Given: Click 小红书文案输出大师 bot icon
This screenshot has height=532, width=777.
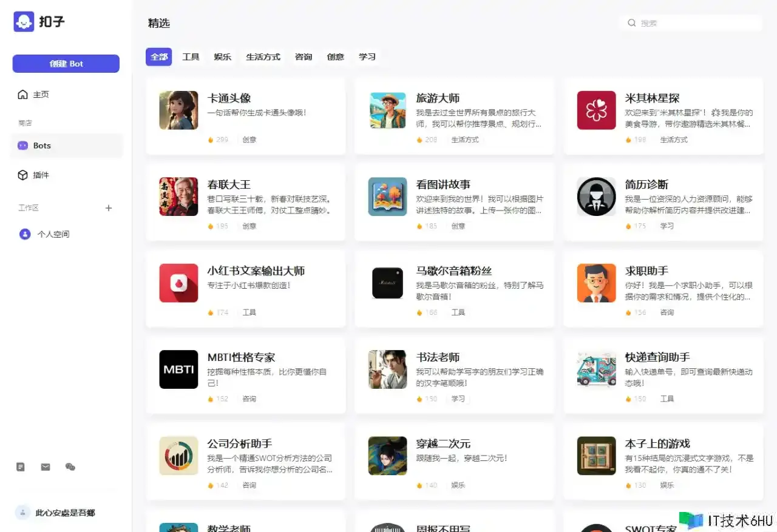Looking at the screenshot, I should point(178,283).
